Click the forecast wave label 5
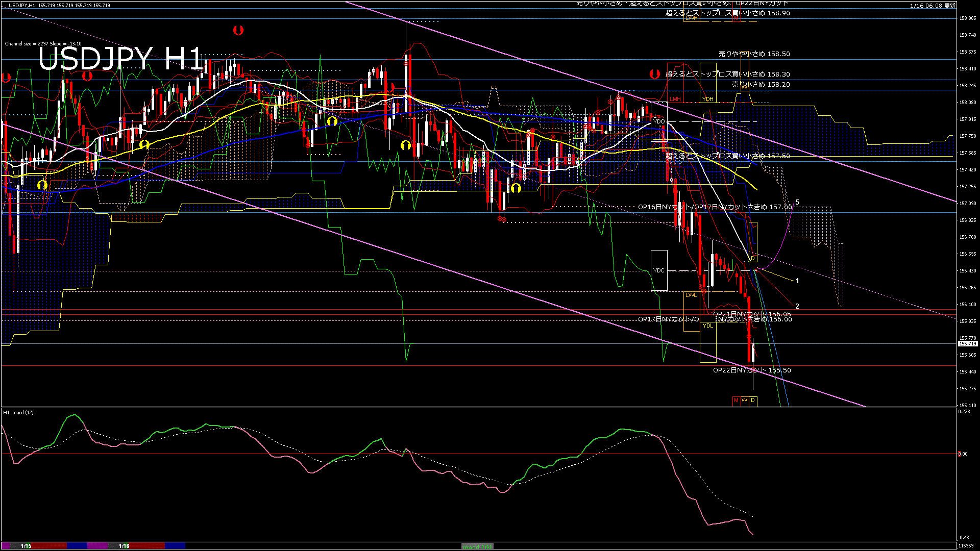This screenshot has width=980, height=551. coord(797,203)
